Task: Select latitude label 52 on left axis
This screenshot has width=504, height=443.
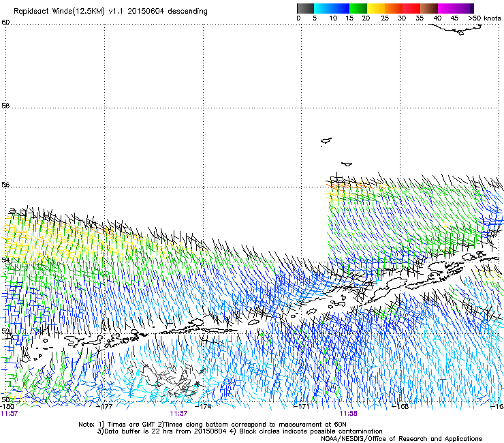Action: [5, 331]
